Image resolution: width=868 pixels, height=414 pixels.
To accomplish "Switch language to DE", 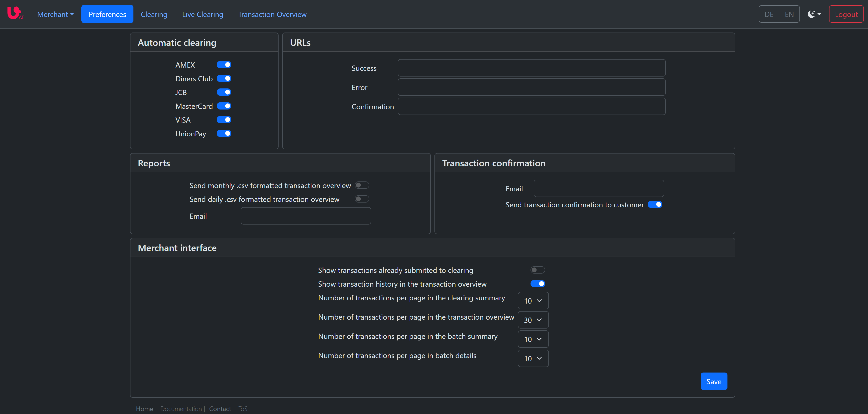I will [x=768, y=14].
